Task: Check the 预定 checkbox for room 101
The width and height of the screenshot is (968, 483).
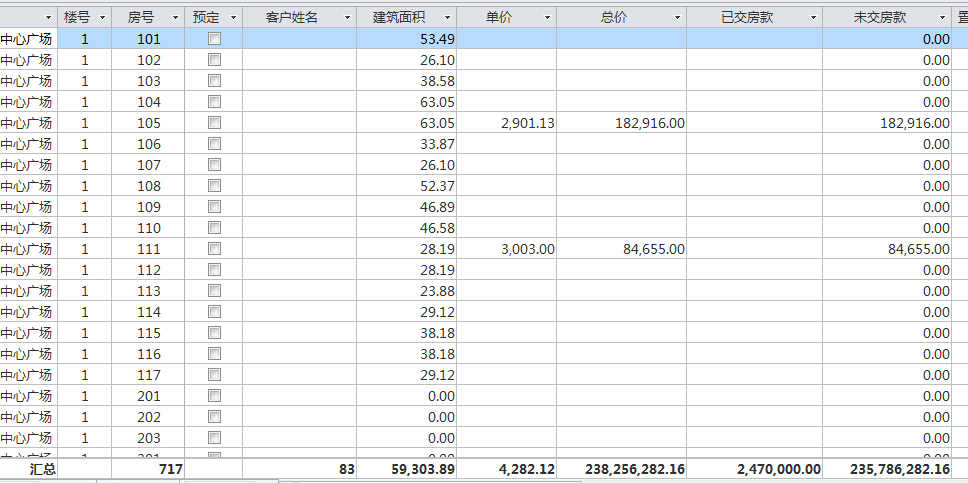Action: [x=214, y=38]
